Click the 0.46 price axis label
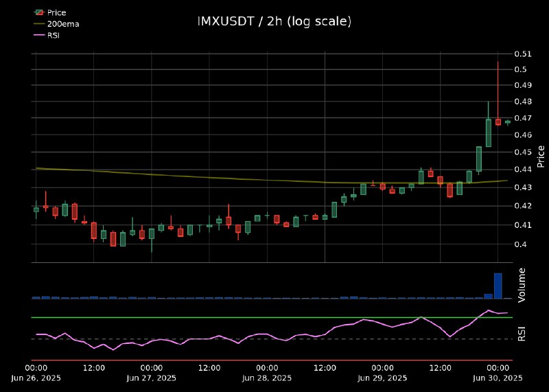This screenshot has width=549, height=392. point(522,135)
